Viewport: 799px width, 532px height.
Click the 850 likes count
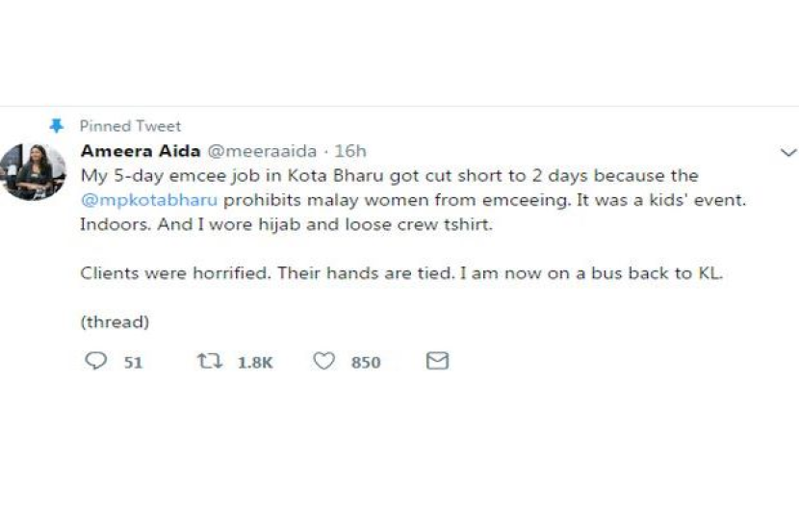click(366, 363)
